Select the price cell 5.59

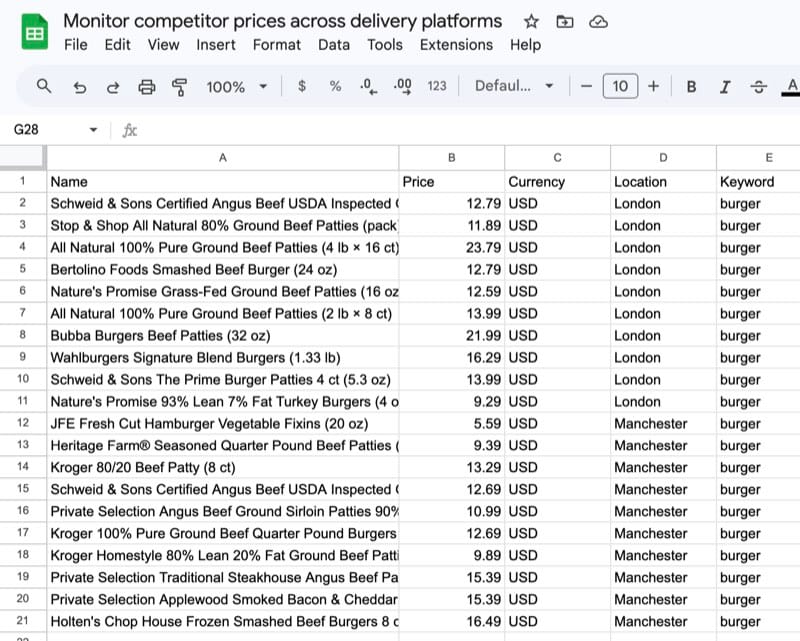click(452, 424)
